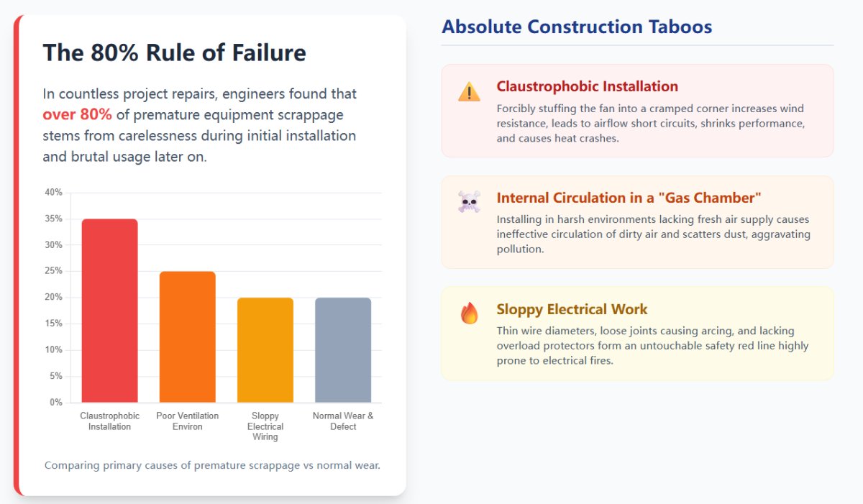Click the orange Poor Ventilation bar
863x504 pixels.
pyautogui.click(x=187, y=336)
